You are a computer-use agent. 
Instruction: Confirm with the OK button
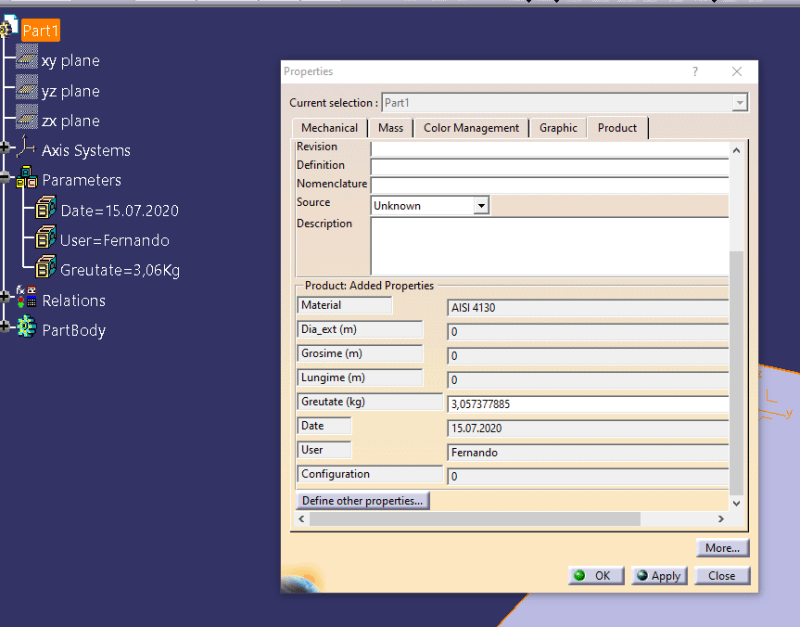coord(596,575)
